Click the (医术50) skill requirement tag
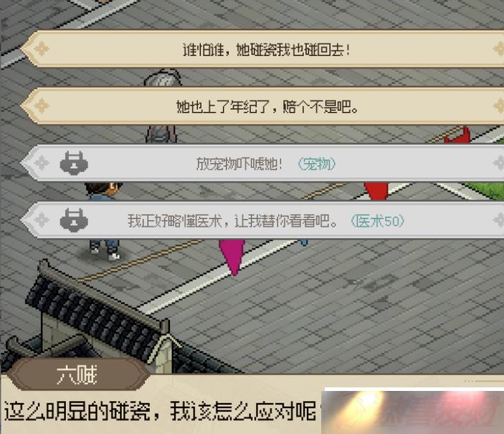 (377, 222)
